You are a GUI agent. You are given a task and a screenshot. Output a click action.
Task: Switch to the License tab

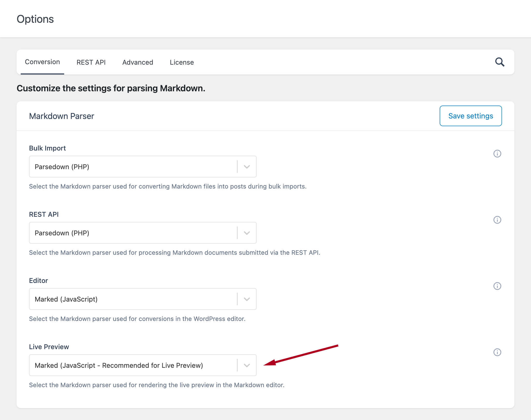pyautogui.click(x=182, y=62)
